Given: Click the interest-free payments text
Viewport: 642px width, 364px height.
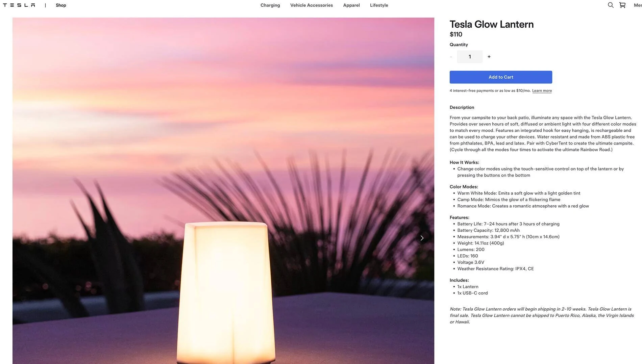Looking at the screenshot, I should click(490, 90).
